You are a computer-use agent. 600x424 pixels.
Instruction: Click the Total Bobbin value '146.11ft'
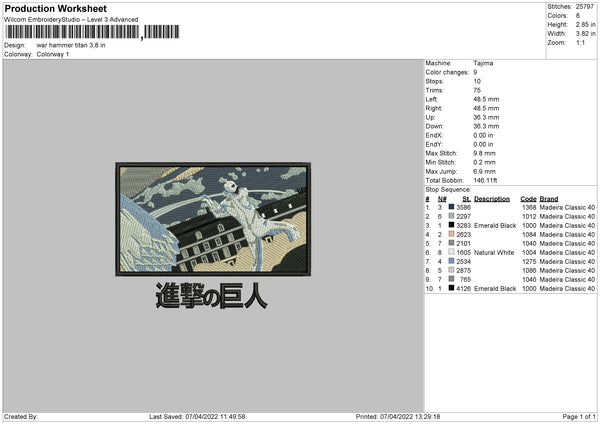[x=485, y=180]
